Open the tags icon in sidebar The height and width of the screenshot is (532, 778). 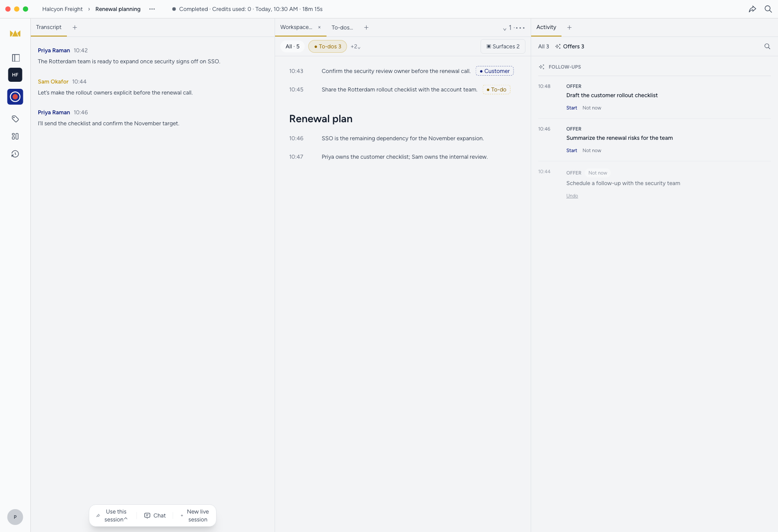pos(15,119)
